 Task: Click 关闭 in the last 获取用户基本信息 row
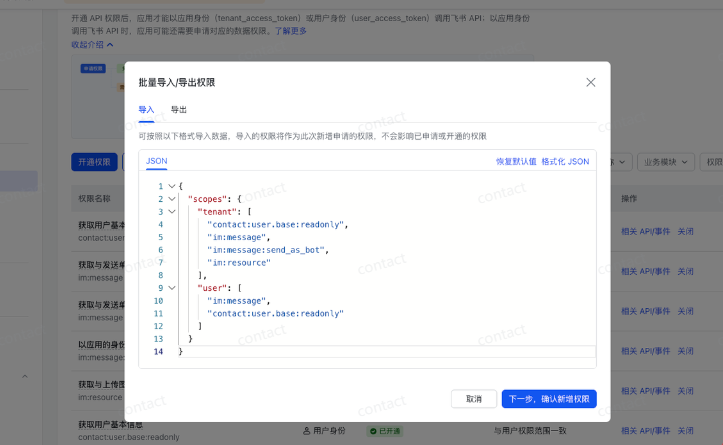point(685,431)
